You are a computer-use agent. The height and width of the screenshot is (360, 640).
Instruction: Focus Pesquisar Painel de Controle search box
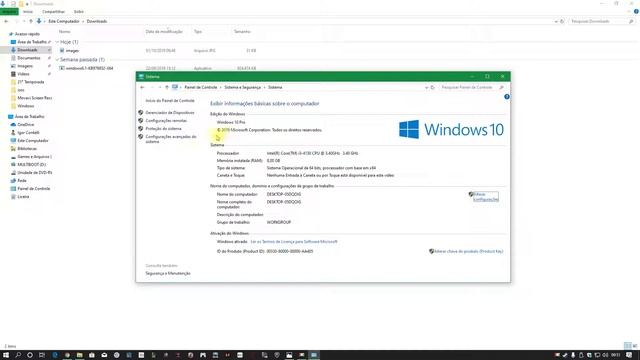[x=467, y=87]
